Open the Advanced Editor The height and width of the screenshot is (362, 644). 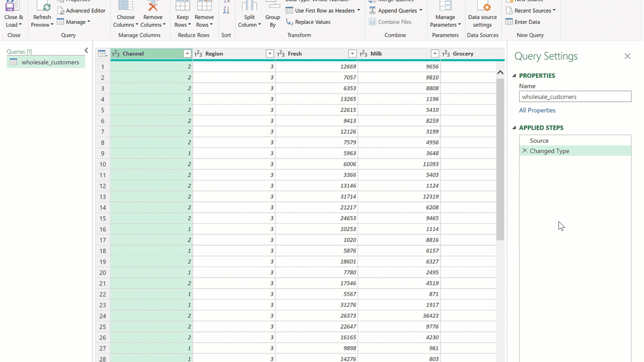click(82, 11)
